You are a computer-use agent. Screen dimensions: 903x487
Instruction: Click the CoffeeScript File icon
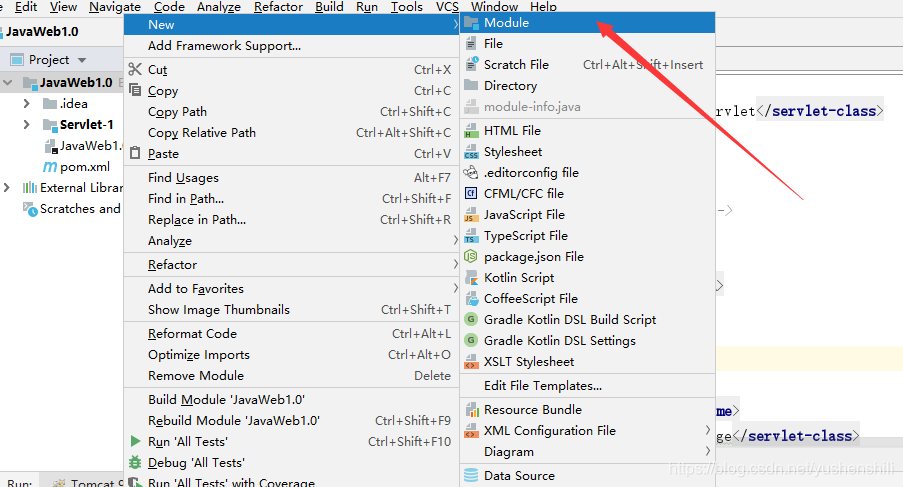pos(471,299)
